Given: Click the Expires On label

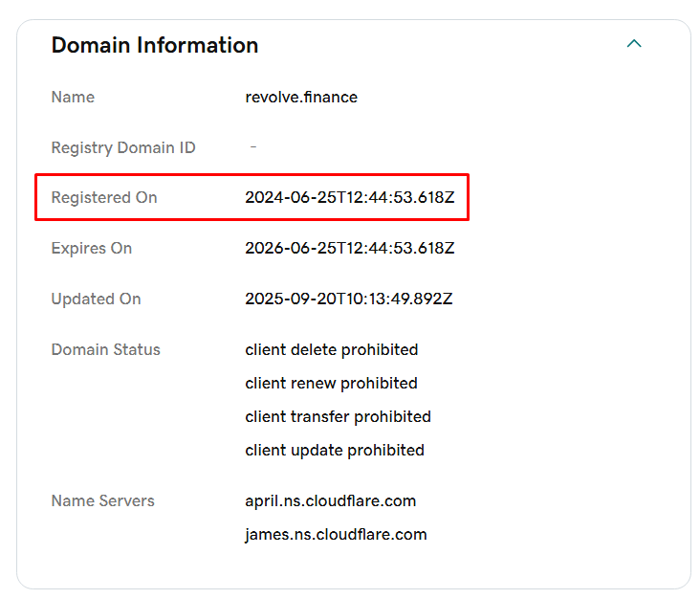Looking at the screenshot, I should (92, 248).
